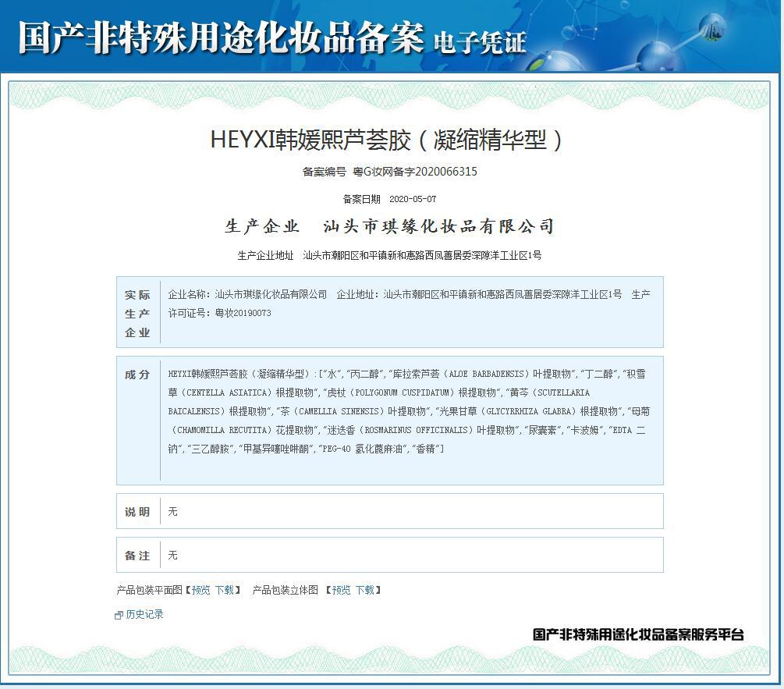The height and width of the screenshot is (689, 784).
Task: Select the 说明 section label
Action: pos(137,512)
